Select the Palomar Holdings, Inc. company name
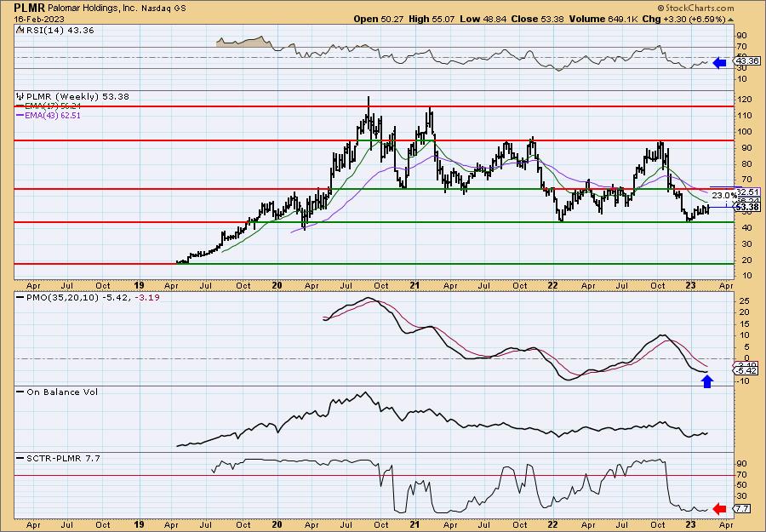Screen dimensions: 766x532 (94, 9)
